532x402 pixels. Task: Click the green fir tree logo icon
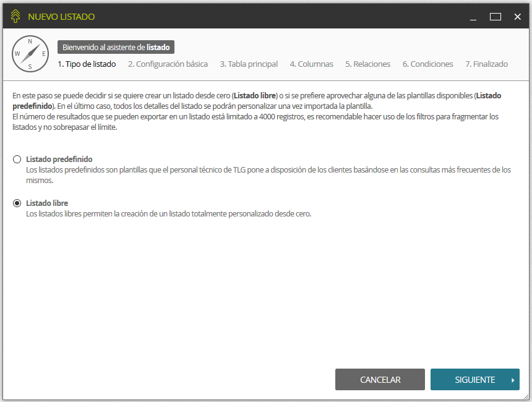(x=16, y=16)
